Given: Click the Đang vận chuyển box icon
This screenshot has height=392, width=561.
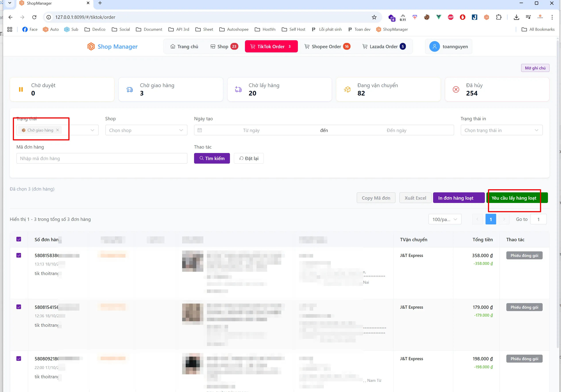Looking at the screenshot, I should coord(347,90).
